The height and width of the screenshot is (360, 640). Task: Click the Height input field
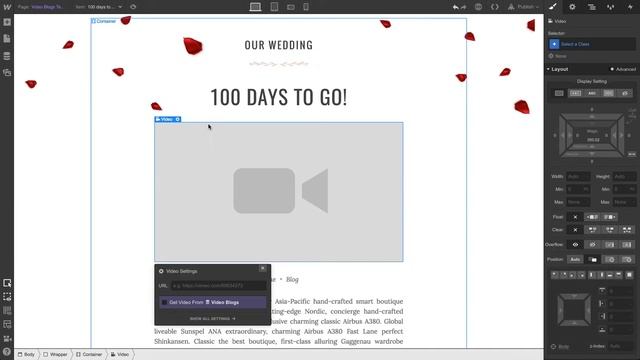click(624, 177)
